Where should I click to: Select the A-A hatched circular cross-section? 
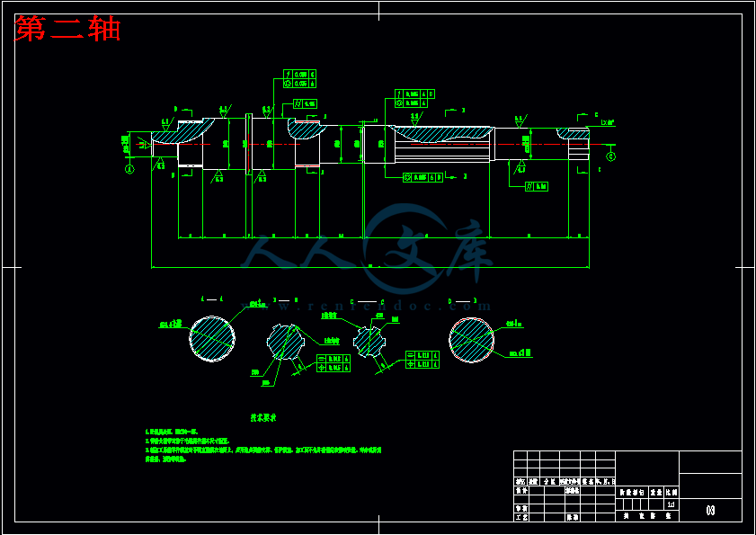212,338
